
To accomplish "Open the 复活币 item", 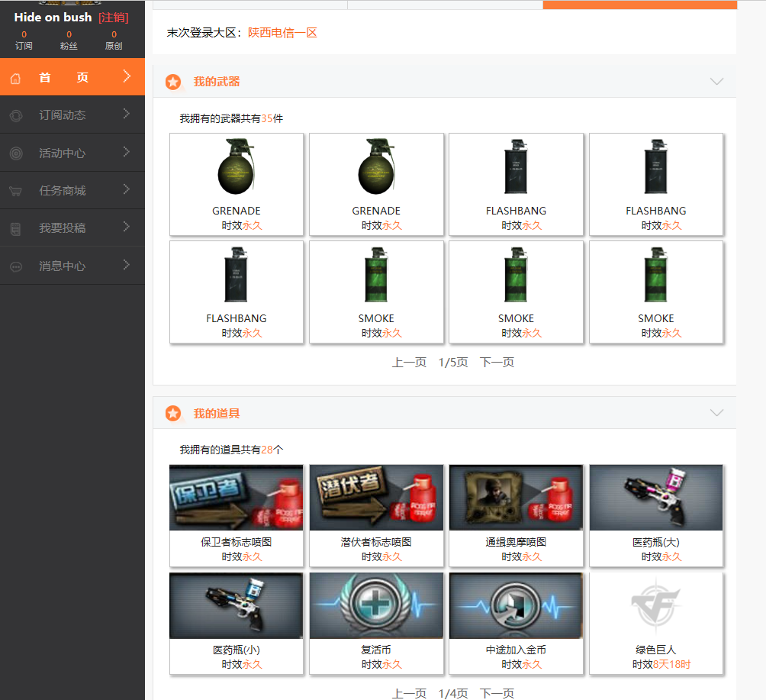I will [x=376, y=624].
